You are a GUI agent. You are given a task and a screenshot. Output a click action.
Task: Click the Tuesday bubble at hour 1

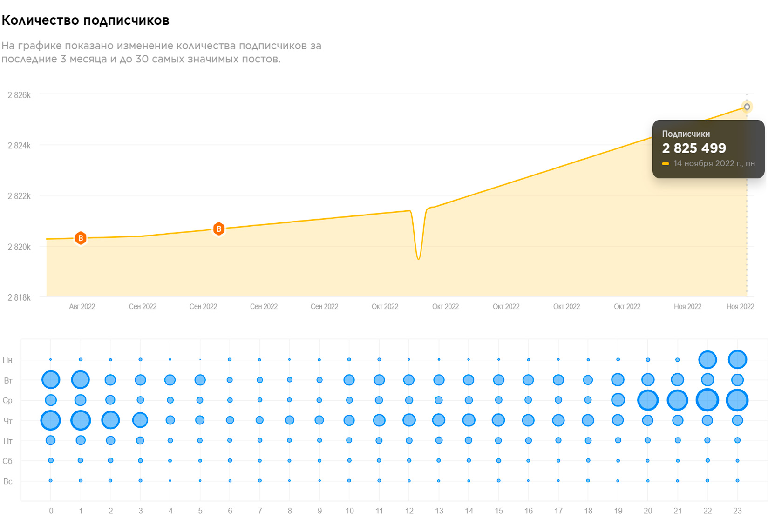pos(81,380)
